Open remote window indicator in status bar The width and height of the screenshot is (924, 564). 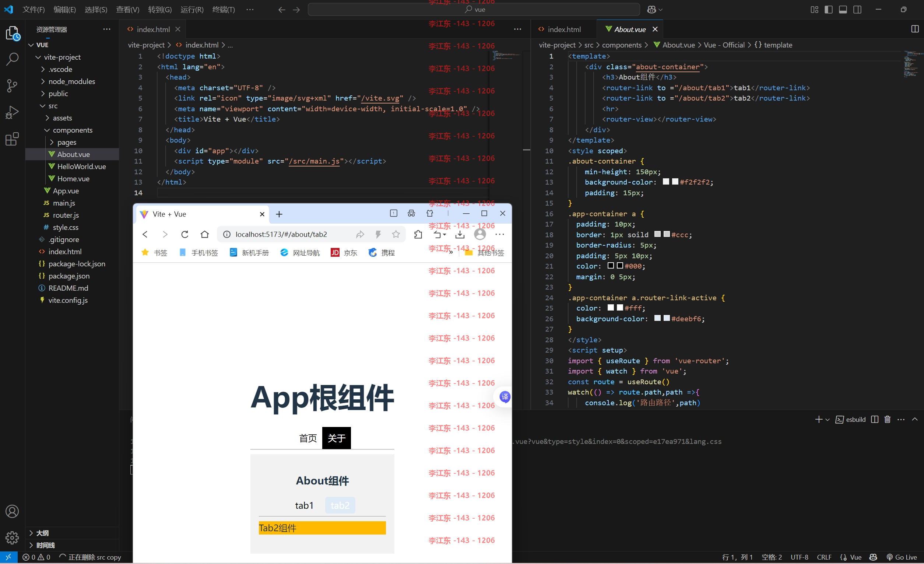click(8, 557)
